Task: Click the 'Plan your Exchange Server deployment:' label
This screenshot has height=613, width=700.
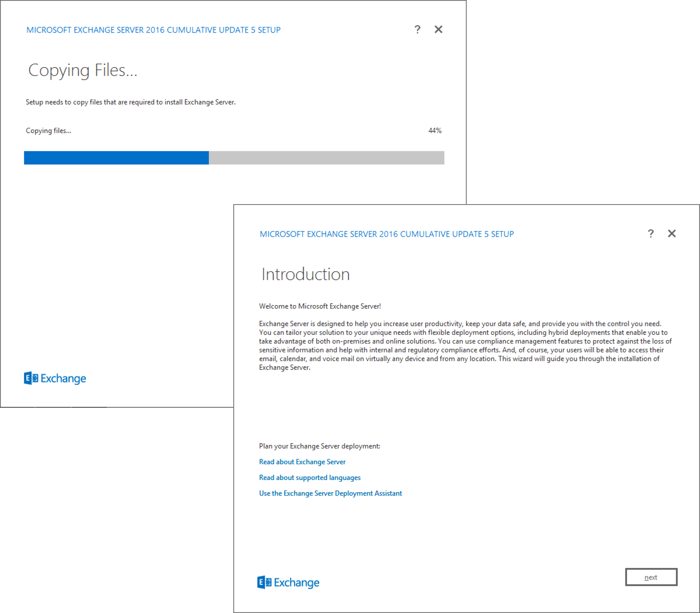Action: [x=320, y=446]
